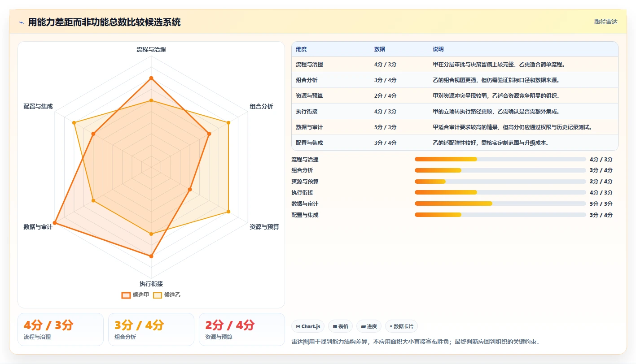
Task: Click the 候选甲 point on the 执行衔接 axis
Action: [151, 256]
